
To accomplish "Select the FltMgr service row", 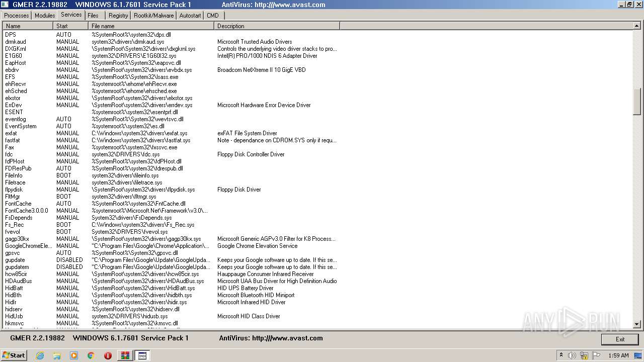I will coord(171,197).
